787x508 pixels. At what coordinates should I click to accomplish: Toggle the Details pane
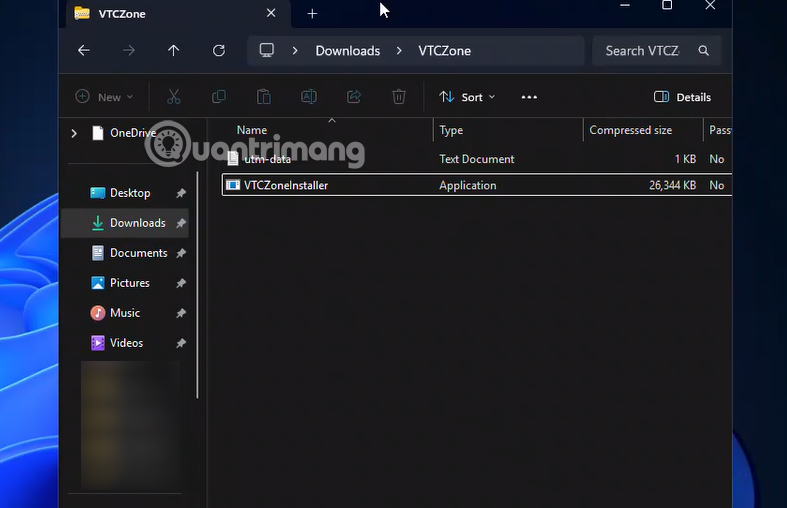(683, 97)
